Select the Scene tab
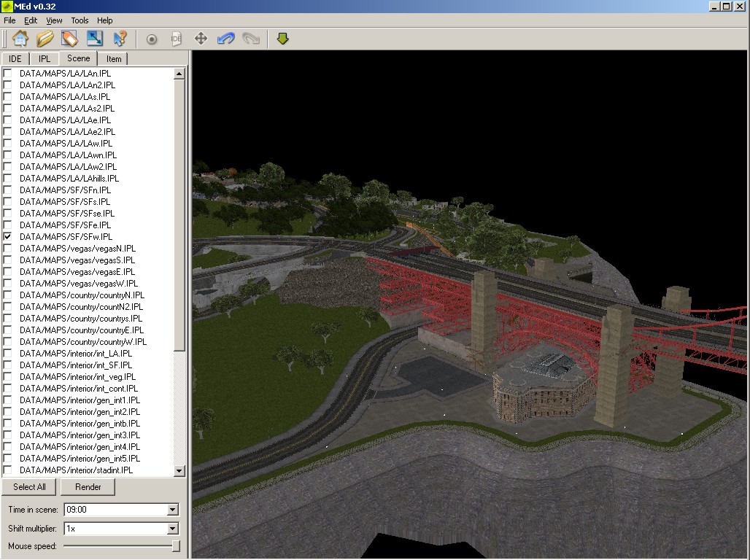 tap(79, 58)
